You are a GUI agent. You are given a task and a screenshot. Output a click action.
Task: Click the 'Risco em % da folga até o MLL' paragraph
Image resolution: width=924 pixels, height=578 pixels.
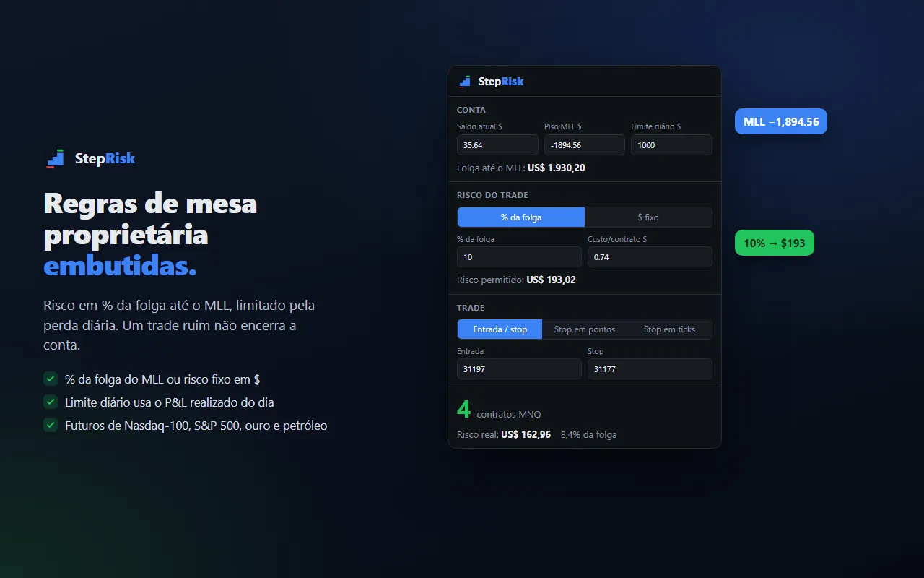click(x=179, y=325)
